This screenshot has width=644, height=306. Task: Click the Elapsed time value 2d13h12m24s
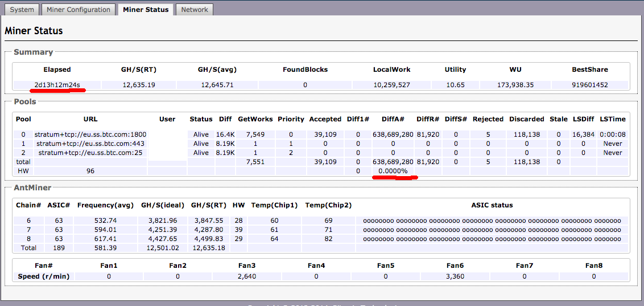click(x=57, y=85)
